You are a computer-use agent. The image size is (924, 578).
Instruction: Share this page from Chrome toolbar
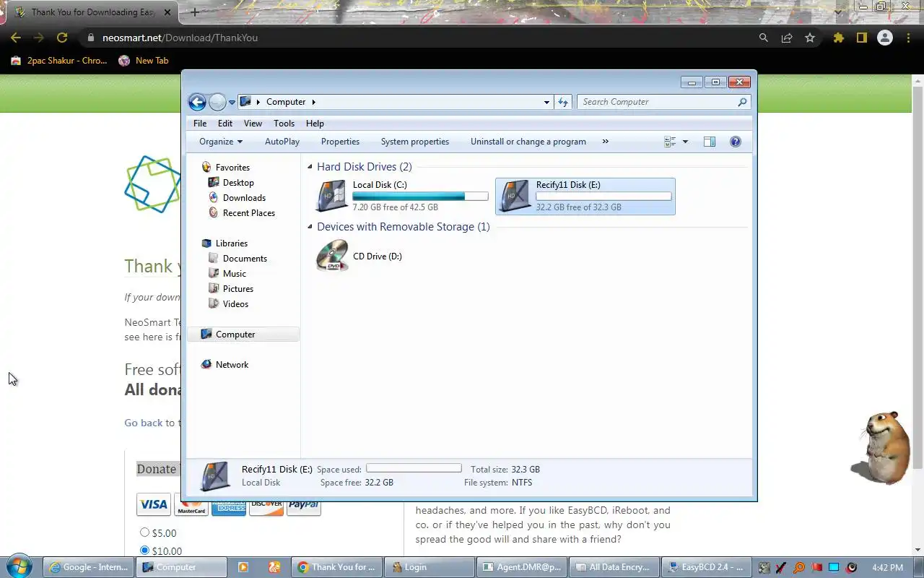point(787,38)
